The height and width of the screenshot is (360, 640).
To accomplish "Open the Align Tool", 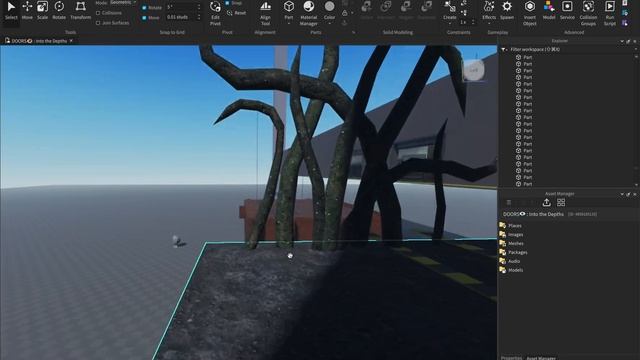I will pos(265,13).
